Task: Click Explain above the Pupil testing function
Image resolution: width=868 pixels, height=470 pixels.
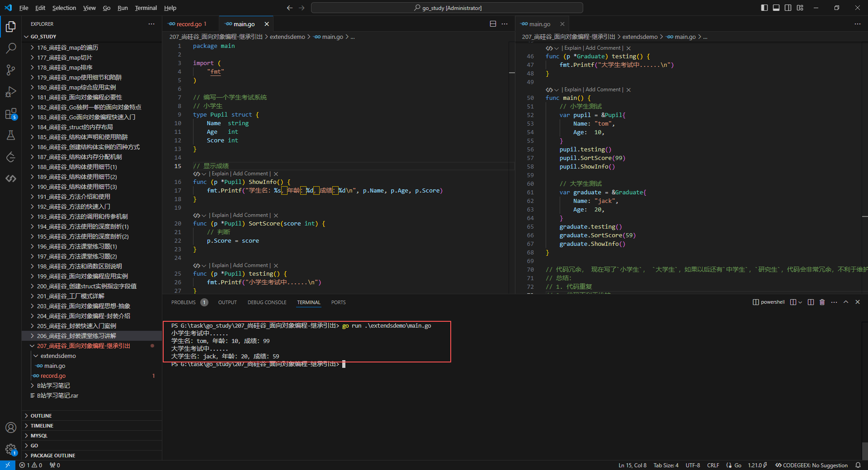Action: click(220, 265)
